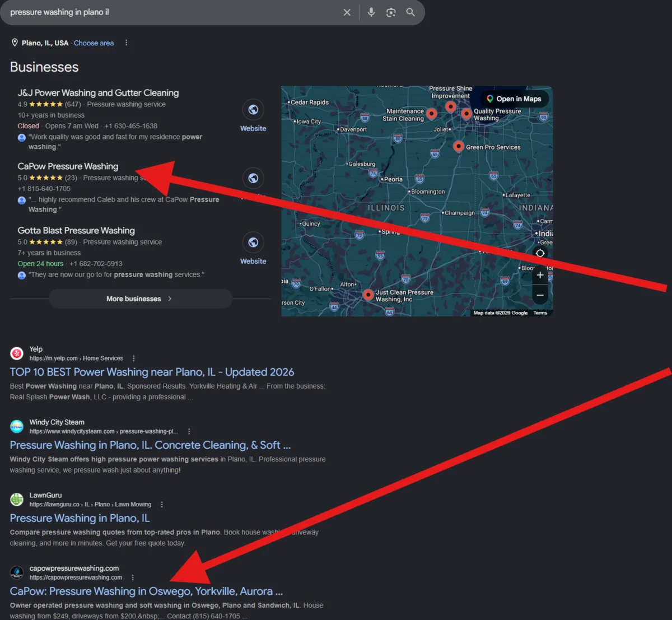The image size is (672, 620).
Task: Open LawnGuru Pressure Washing in Plano, IL result
Action: [x=80, y=519]
